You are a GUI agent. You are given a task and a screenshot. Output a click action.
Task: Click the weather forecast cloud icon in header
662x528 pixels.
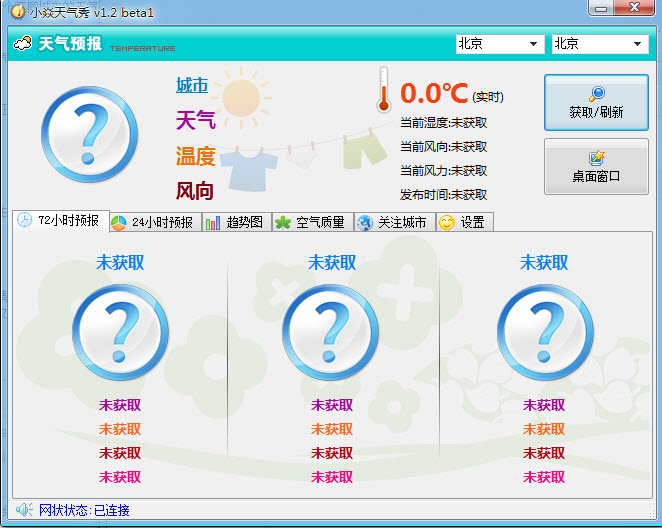coord(23,43)
